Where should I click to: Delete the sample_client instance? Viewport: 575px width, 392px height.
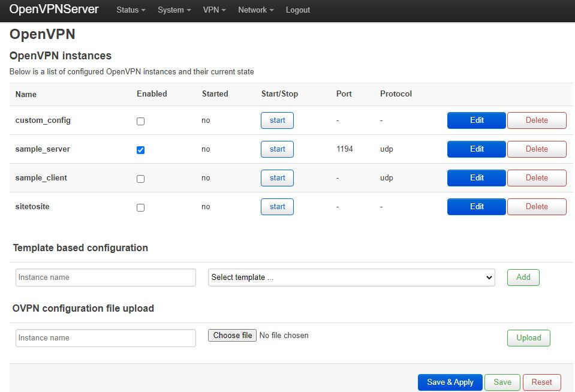click(x=537, y=178)
